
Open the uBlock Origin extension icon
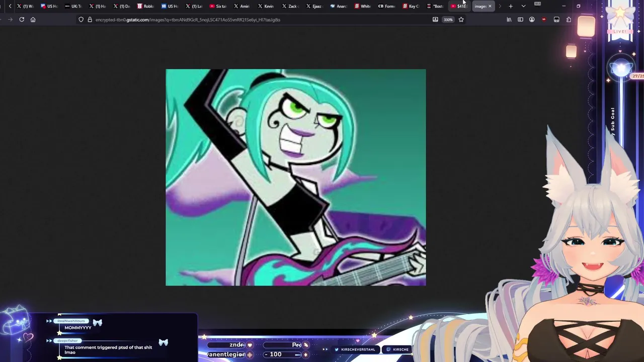pos(544,20)
